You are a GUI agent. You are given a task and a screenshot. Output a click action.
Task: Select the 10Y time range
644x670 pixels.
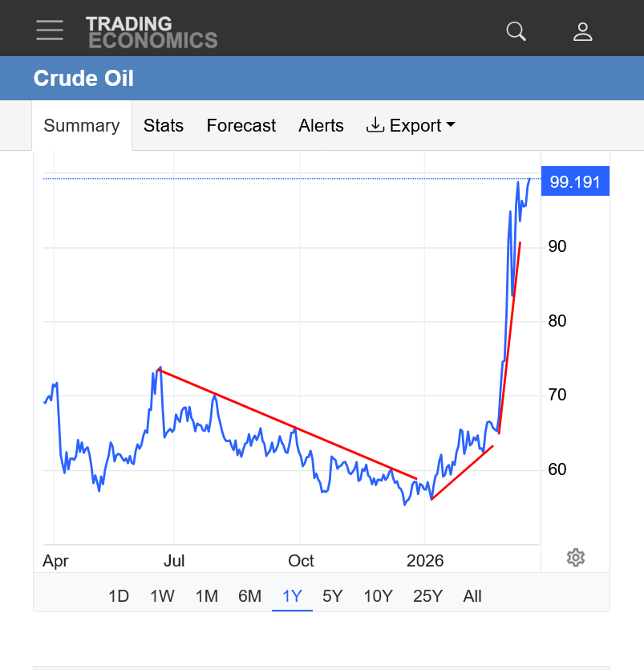378,596
